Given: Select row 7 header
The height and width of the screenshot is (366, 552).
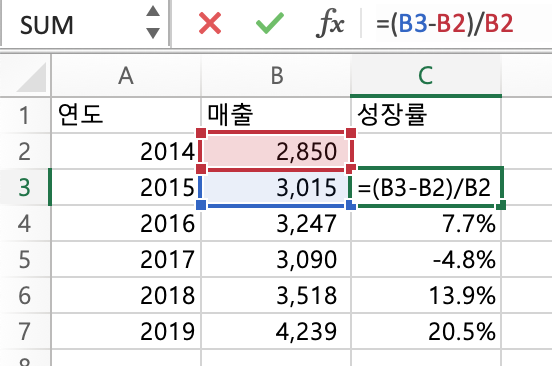Looking at the screenshot, I should (x=25, y=331).
